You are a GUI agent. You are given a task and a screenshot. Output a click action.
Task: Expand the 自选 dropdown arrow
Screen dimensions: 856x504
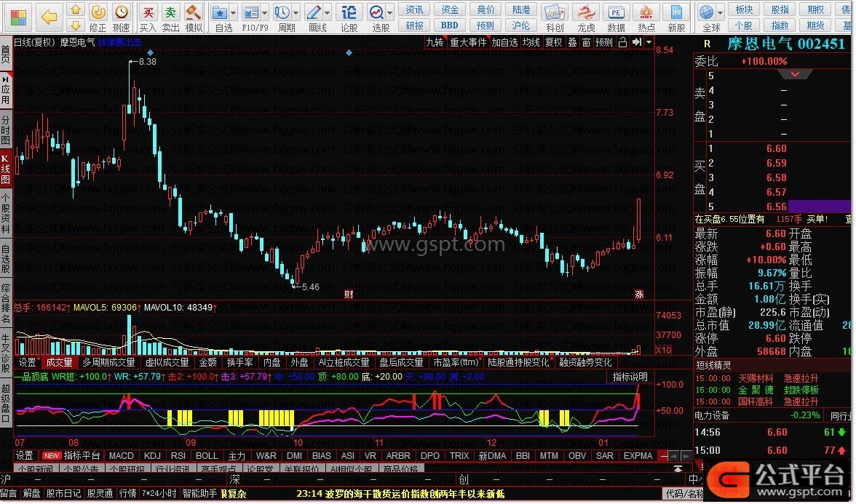pyautogui.click(x=233, y=13)
